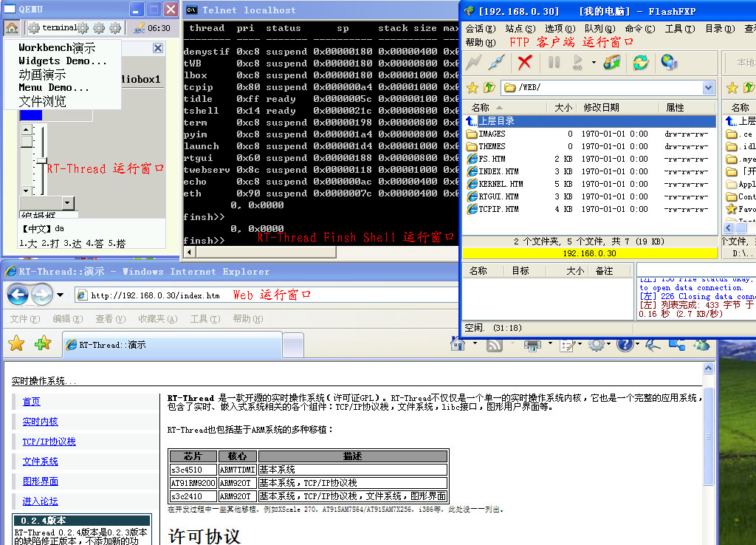Screen dimensions: 756x545
Task: Open 站点(S) menu in FlashFXP
Action: coord(520,29)
